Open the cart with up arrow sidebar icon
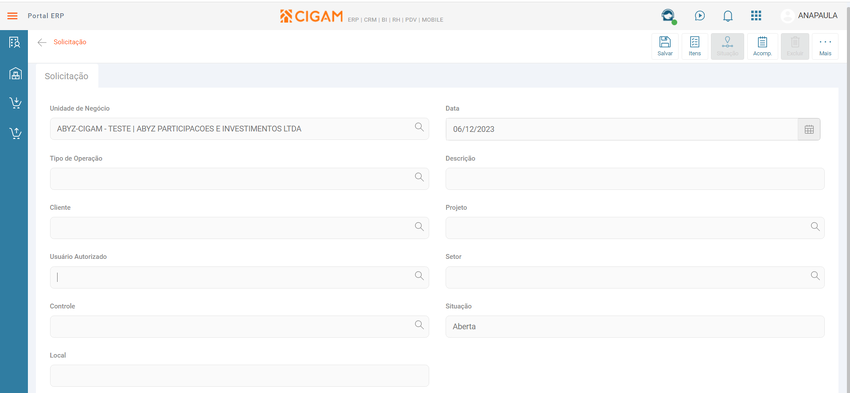This screenshot has width=850, height=393. point(16,133)
